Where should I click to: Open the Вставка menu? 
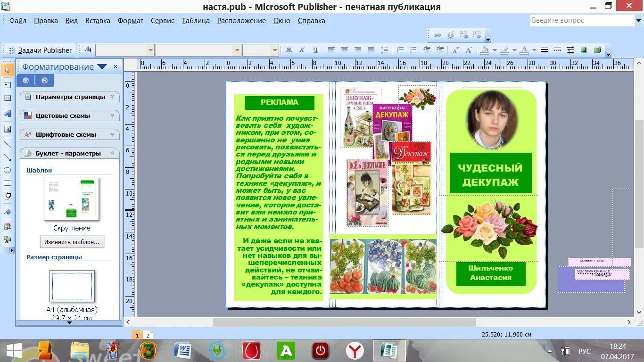click(x=98, y=21)
